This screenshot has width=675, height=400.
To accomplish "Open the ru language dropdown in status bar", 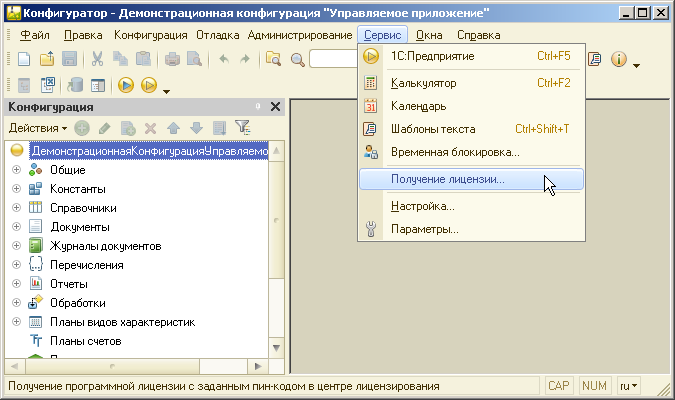I will click(x=628, y=386).
